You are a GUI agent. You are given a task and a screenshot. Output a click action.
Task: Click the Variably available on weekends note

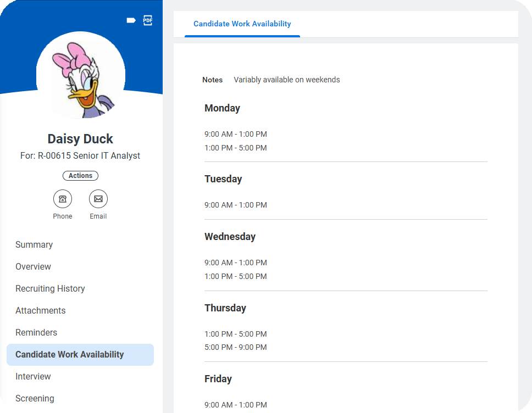click(x=287, y=80)
